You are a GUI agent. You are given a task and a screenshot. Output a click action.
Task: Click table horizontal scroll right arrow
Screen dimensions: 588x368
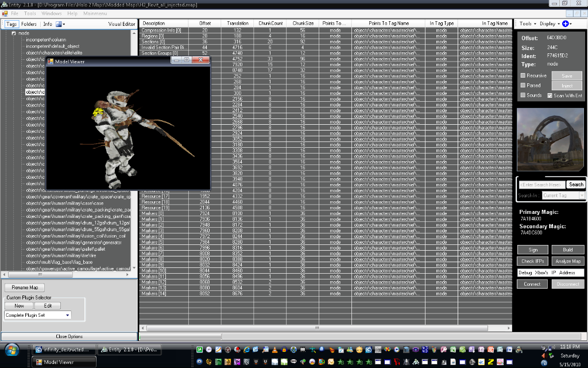pyautogui.click(x=509, y=328)
